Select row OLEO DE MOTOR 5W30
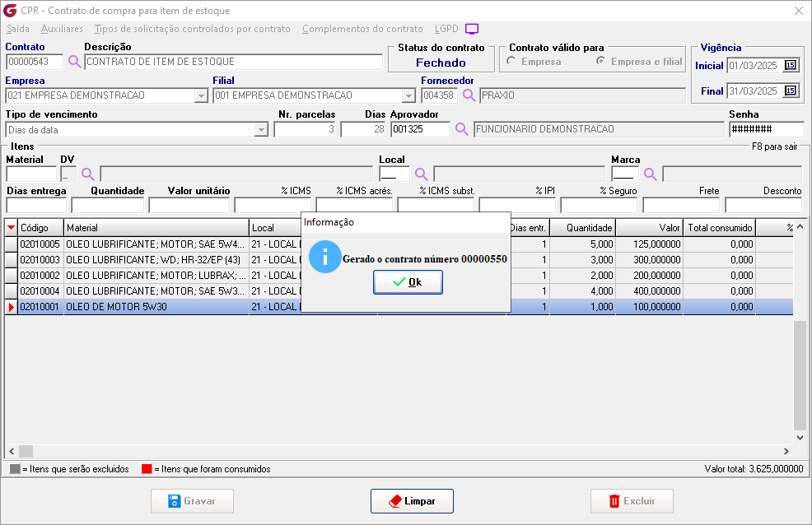Screen dimensions: 812x525 point(399,307)
